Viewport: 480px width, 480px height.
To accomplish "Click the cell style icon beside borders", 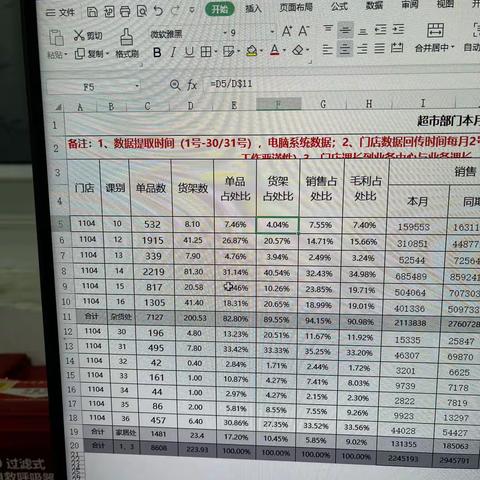I will 229,51.
